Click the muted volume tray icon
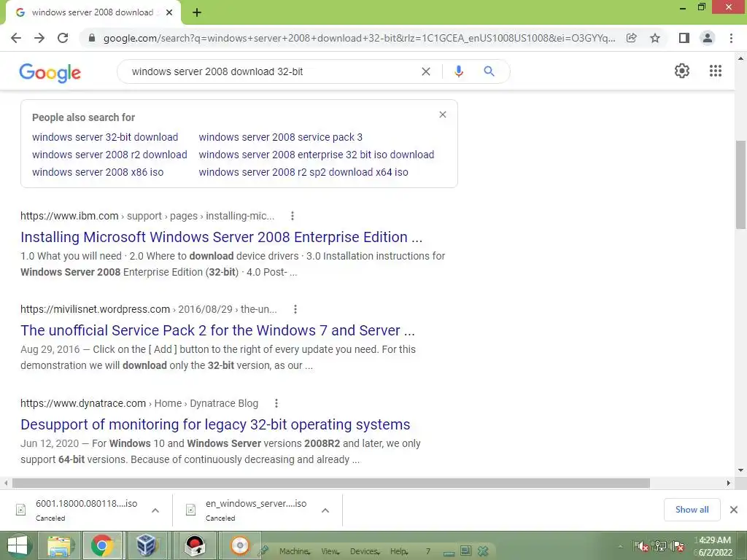 point(641,547)
